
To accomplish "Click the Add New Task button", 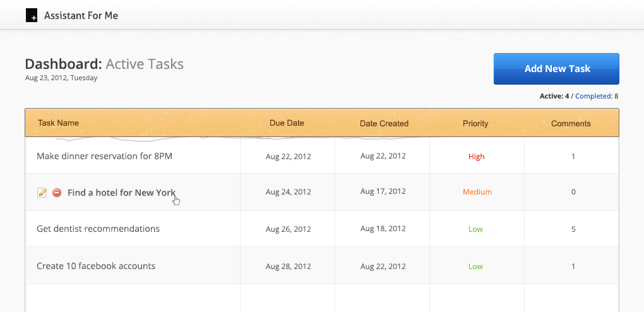I will [556, 69].
